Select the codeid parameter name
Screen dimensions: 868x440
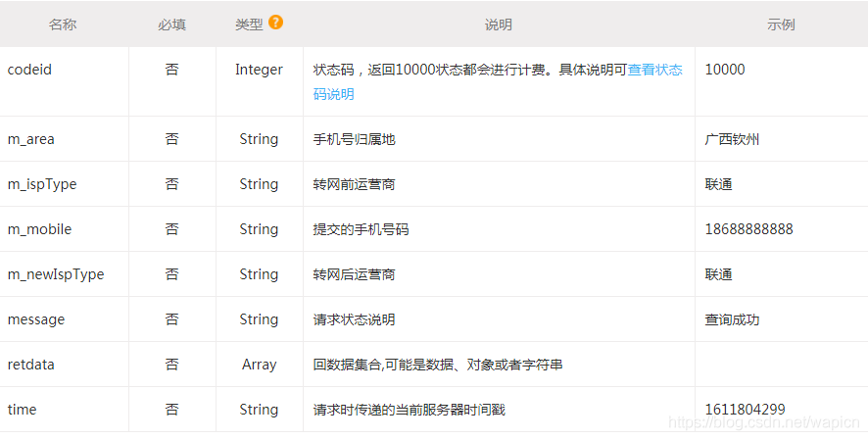30,70
